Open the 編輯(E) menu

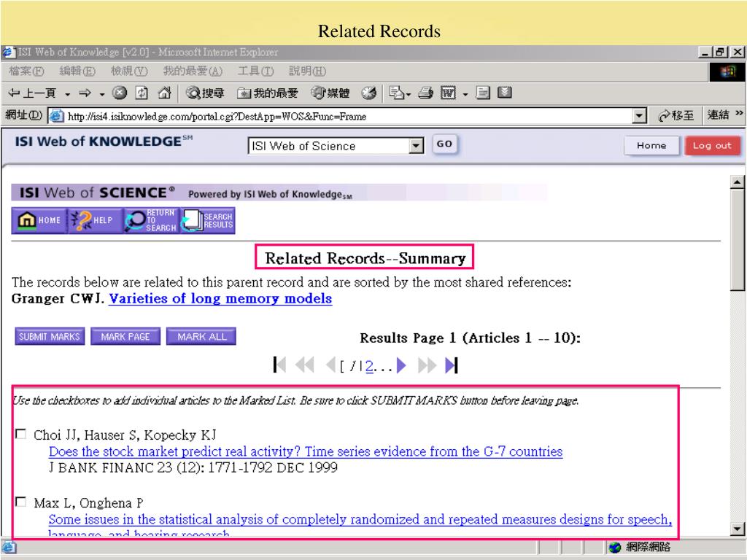point(77,71)
